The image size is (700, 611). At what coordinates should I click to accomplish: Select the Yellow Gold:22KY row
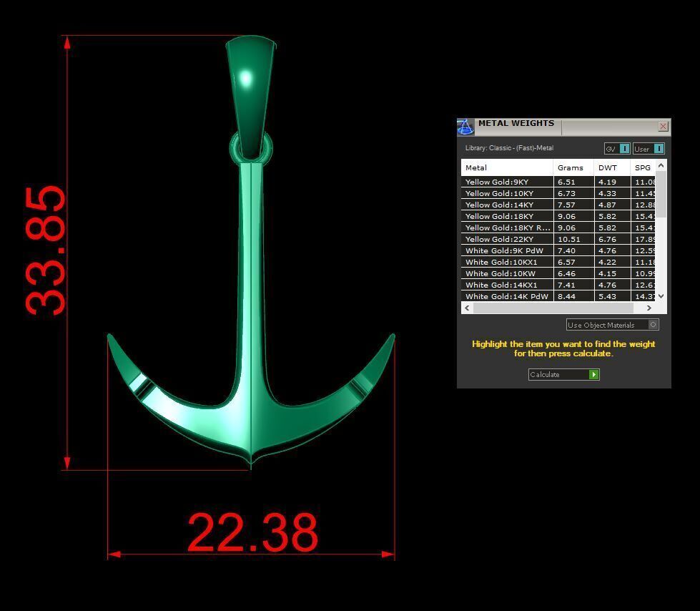(558, 239)
